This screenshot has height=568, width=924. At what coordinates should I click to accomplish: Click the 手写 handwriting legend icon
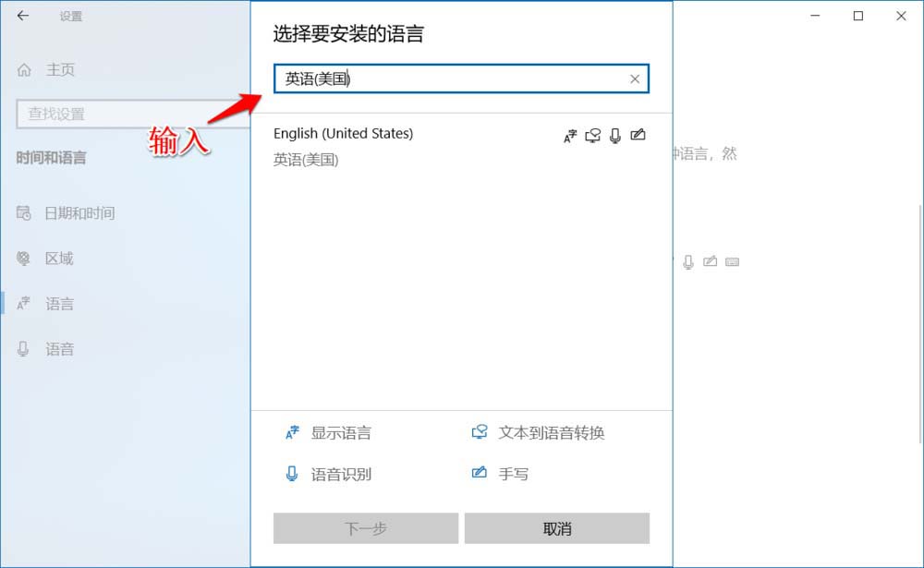(x=480, y=474)
